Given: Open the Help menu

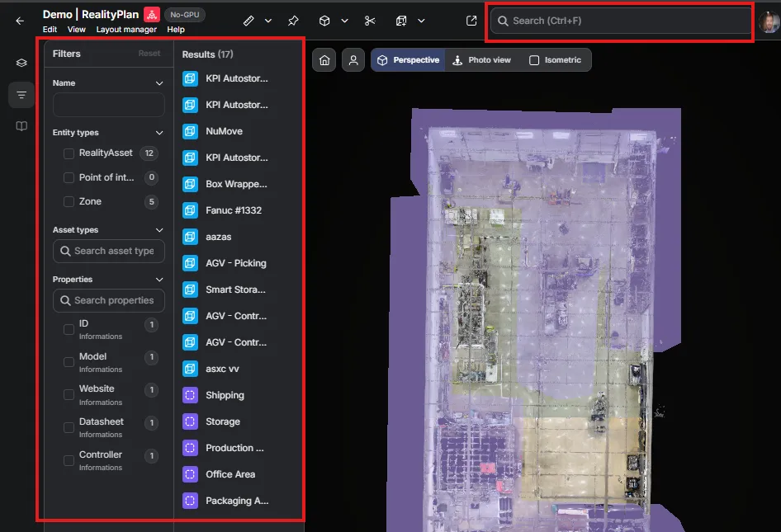Looking at the screenshot, I should [x=176, y=30].
